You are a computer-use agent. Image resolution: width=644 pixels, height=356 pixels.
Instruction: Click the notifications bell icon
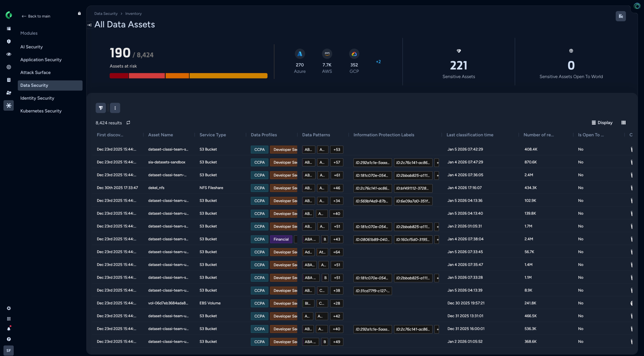point(9,329)
